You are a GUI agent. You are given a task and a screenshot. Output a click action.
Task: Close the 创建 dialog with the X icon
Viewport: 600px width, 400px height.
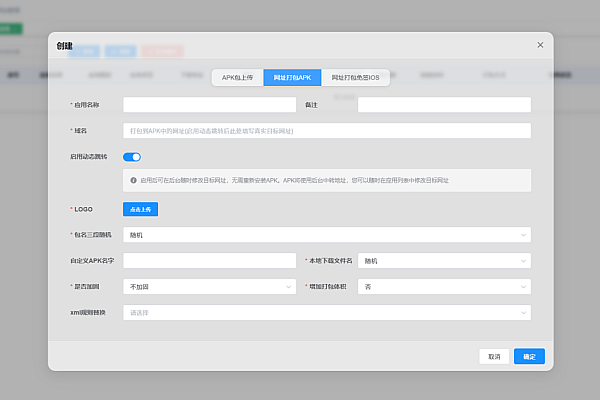click(x=540, y=45)
